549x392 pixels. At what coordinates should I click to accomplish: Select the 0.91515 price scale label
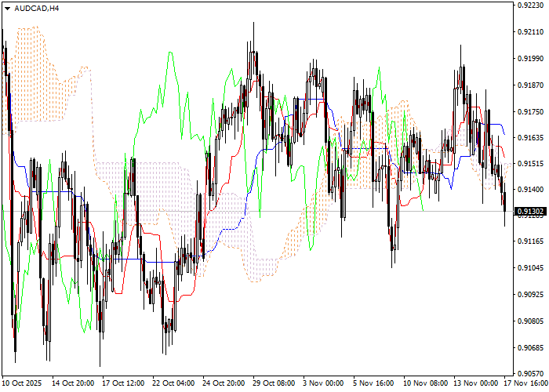[x=531, y=164]
